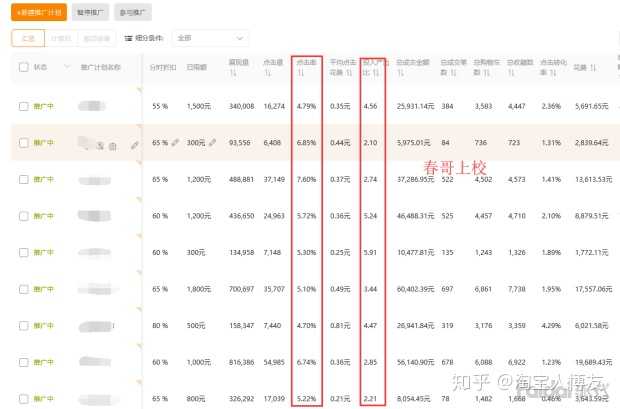Click the 80 % discount cell
Image resolution: width=620 pixels, height=409 pixels.
click(x=160, y=326)
